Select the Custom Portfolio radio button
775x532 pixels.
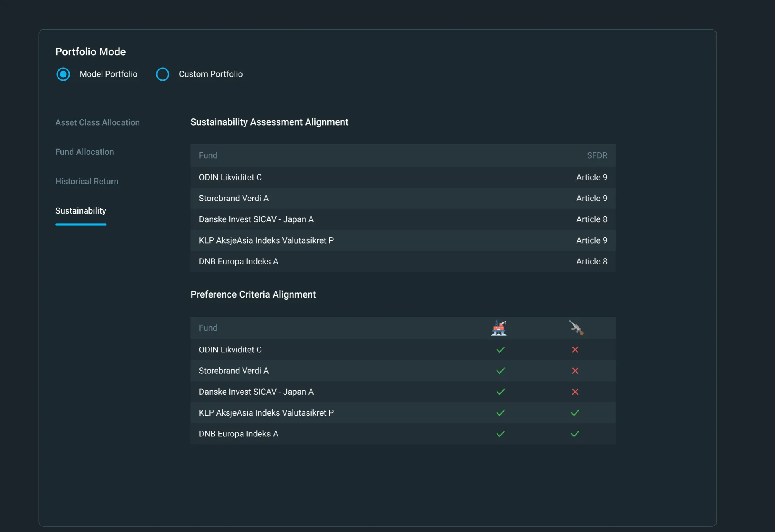tap(162, 74)
